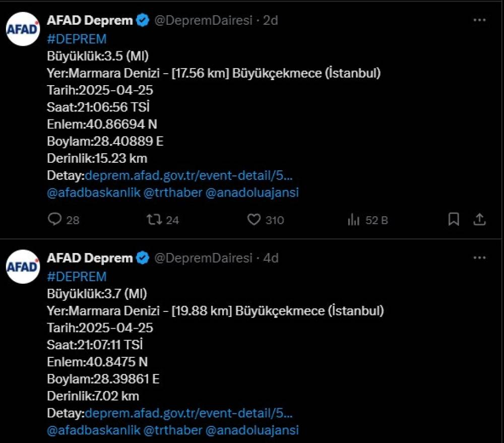Visit @anadoluajansi mention in the second tweet
Viewport: 504px width, 443px height.
(252, 430)
